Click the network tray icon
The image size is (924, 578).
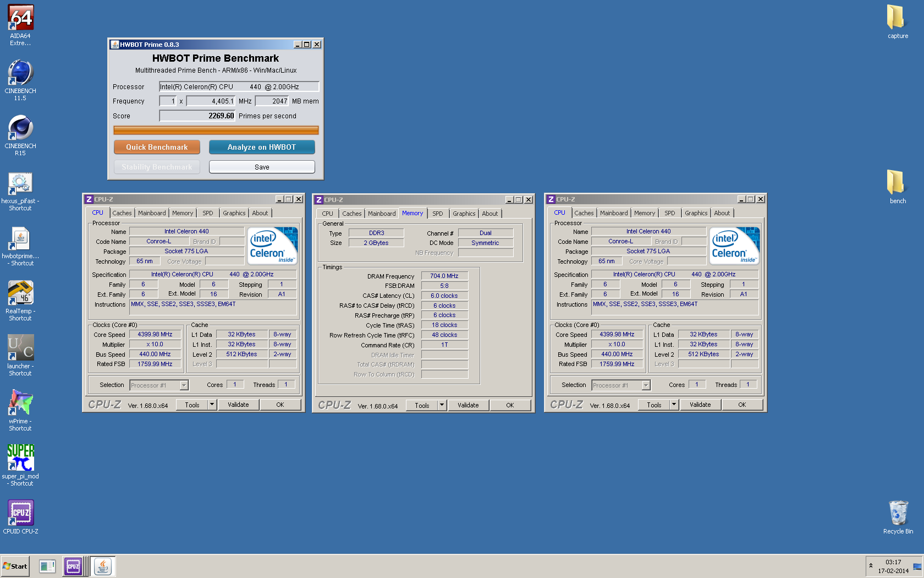coord(917,566)
